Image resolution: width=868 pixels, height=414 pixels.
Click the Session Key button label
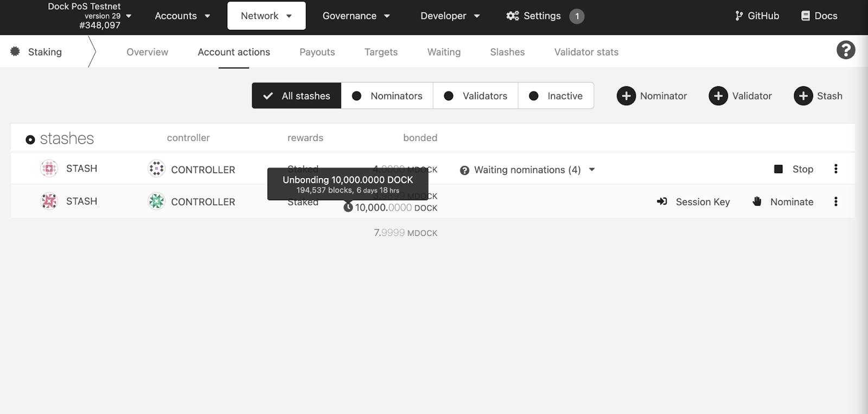coord(703,202)
